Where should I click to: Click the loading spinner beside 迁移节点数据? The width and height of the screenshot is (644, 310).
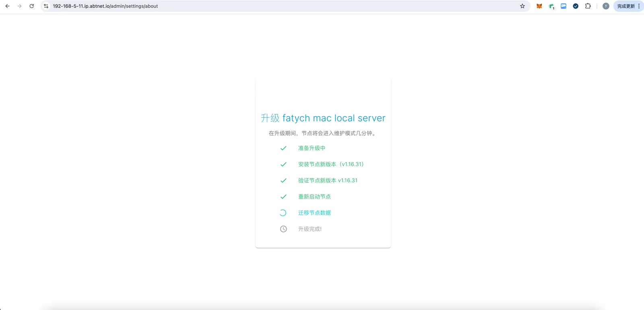pos(283,213)
